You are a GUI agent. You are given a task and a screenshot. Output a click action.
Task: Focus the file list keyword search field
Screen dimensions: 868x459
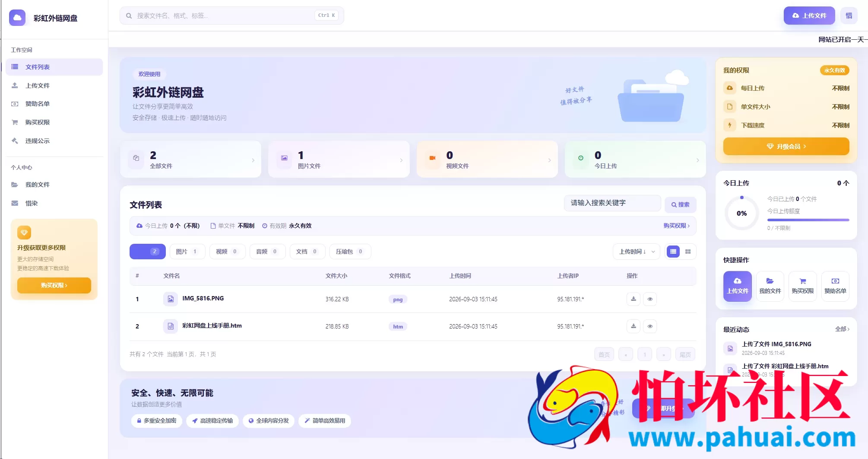click(612, 203)
